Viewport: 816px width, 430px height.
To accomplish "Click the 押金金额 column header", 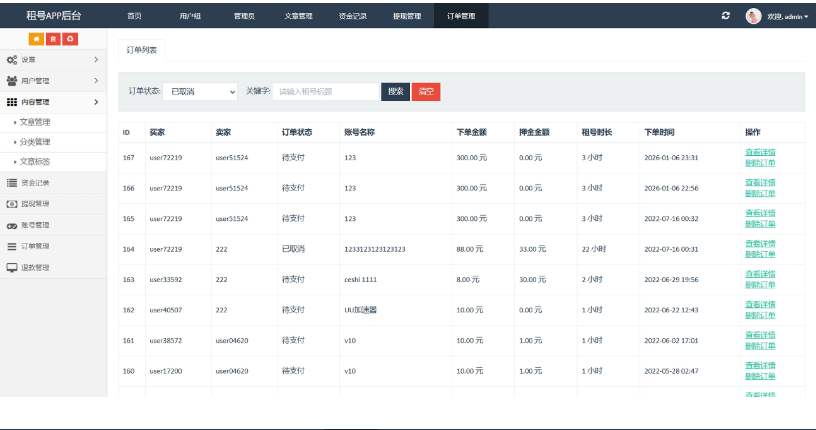I will [534, 133].
